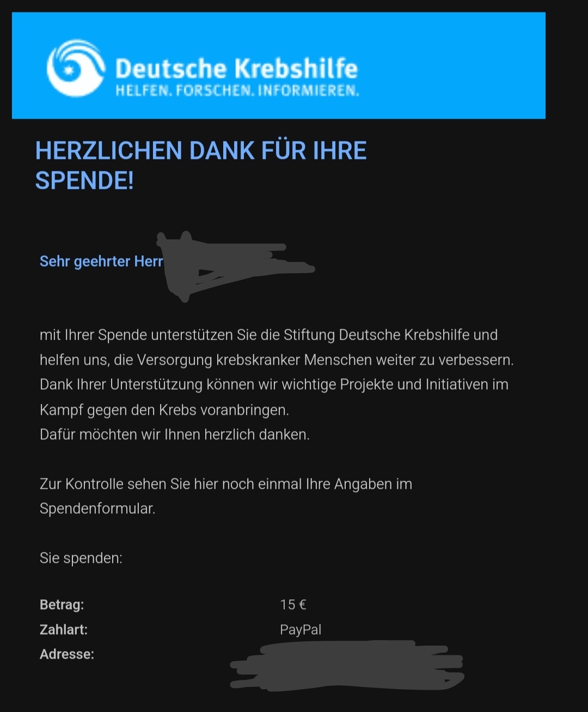This screenshot has width=588, height=712.
Task: Click the 15 € amount value
Action: (293, 605)
